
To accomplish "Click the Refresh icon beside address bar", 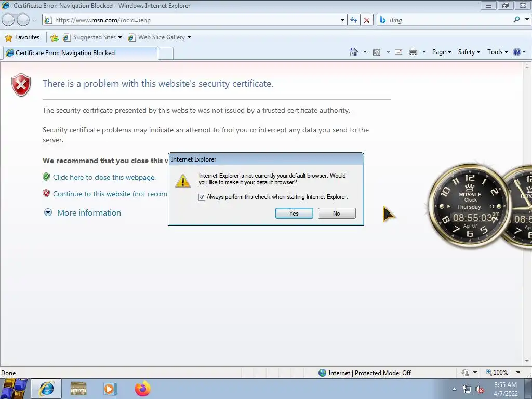I will point(353,20).
